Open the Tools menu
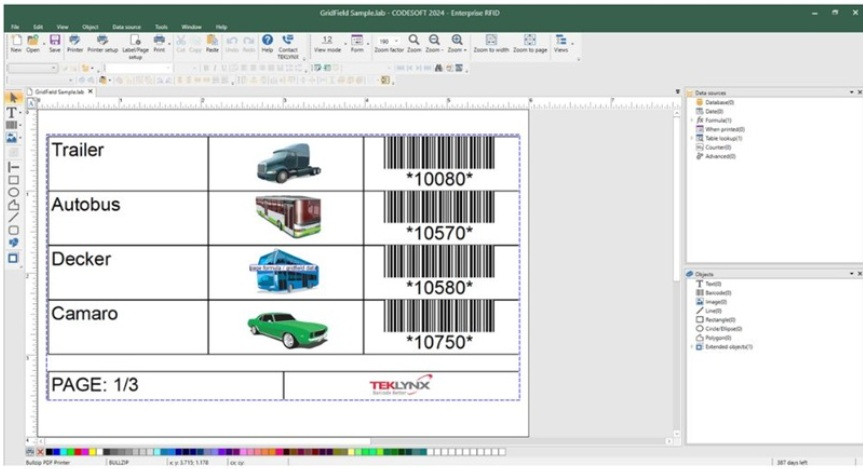863x469 pixels. click(x=161, y=27)
